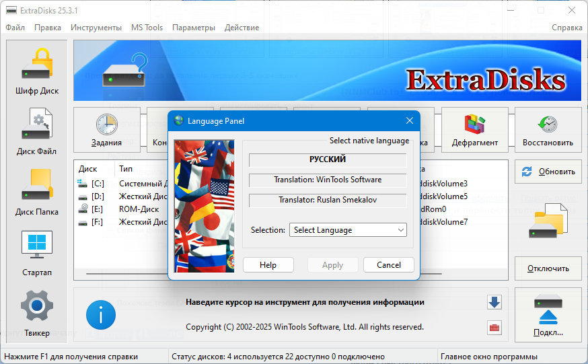588x364 pixels.
Task: Close the Language Panel dialog
Action: [x=410, y=120]
